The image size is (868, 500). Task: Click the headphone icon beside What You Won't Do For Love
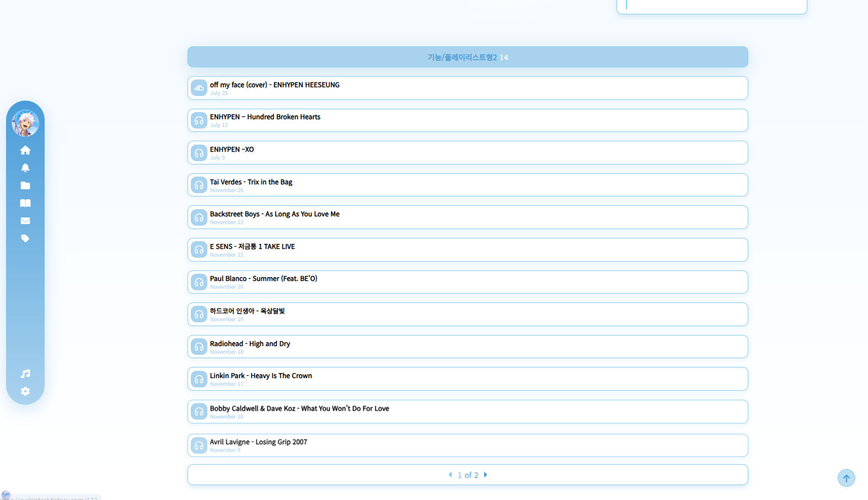[199, 412]
